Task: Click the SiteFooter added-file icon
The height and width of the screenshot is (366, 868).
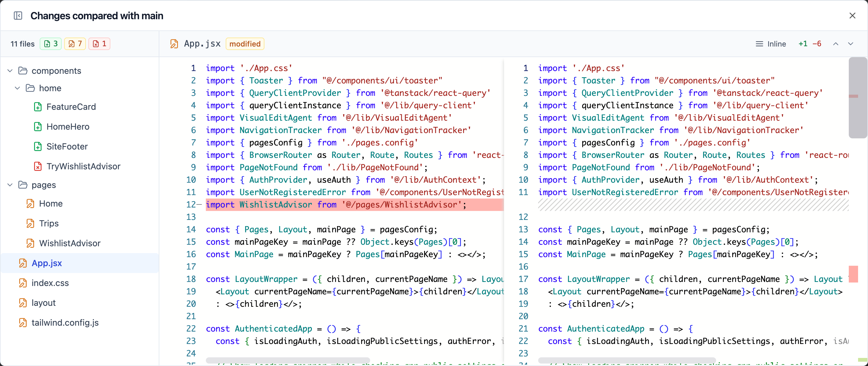Action: click(38, 147)
